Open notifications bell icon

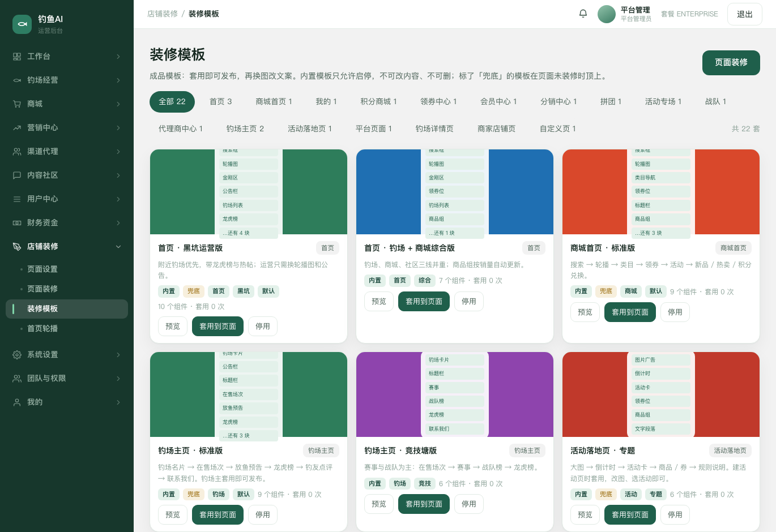coord(583,14)
